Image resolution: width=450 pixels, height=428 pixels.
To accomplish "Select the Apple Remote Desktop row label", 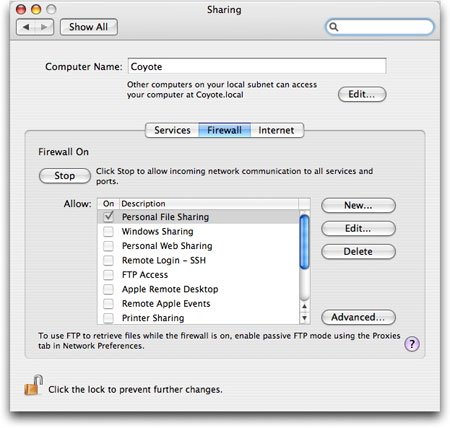I will [x=170, y=289].
